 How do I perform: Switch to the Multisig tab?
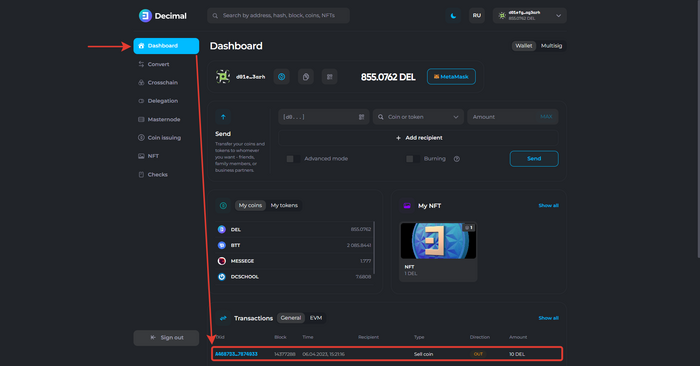(x=551, y=46)
